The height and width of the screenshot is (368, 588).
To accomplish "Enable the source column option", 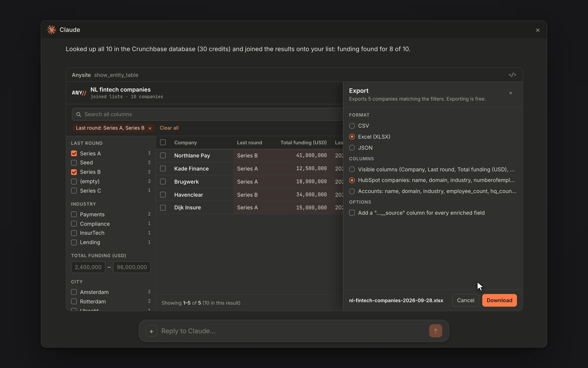I will tap(352, 213).
